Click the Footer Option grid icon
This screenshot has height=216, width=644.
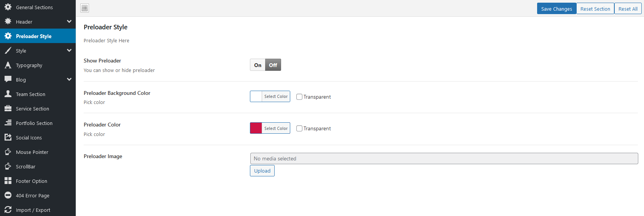click(x=8, y=181)
